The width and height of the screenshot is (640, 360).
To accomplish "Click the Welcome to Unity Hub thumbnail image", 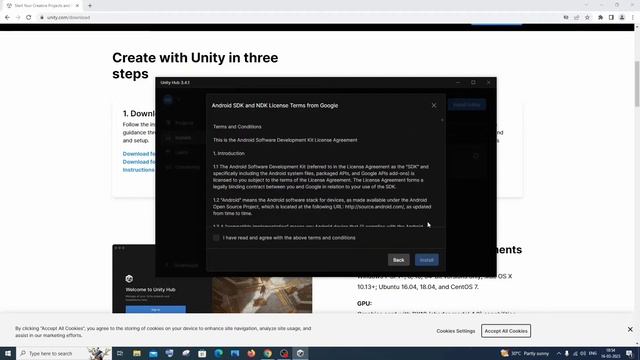I will 212,279.
